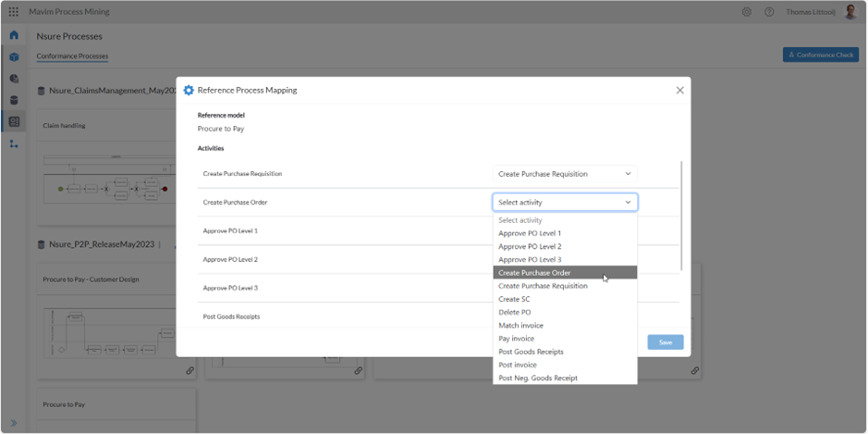The height and width of the screenshot is (434, 868).
Task: Click the Conformance Check button
Action: click(820, 55)
